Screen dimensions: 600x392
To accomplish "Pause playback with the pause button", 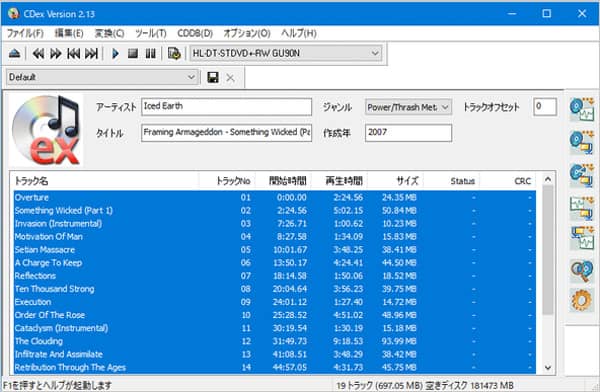I will pos(151,53).
